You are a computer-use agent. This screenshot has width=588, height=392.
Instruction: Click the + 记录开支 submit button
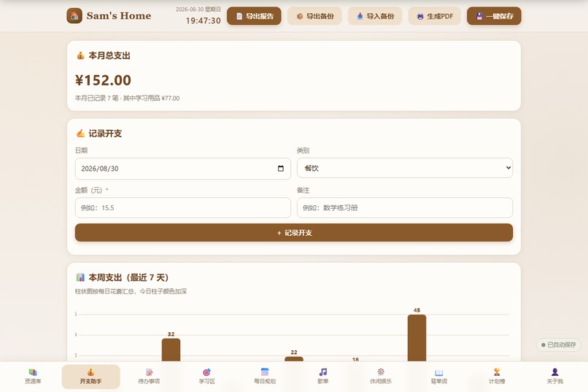293,233
